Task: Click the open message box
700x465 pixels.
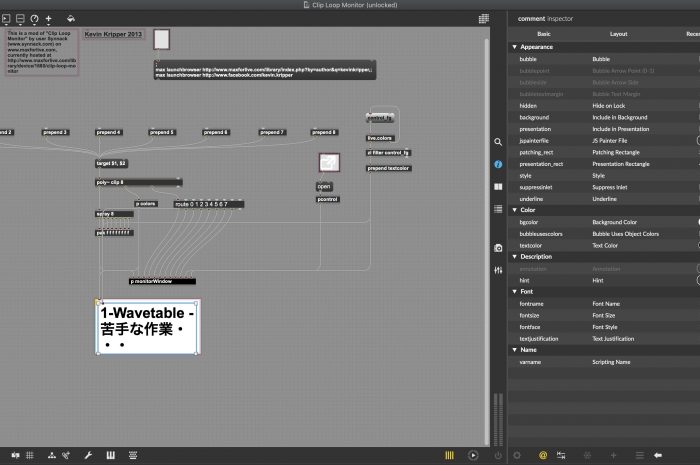Action: coord(324,187)
